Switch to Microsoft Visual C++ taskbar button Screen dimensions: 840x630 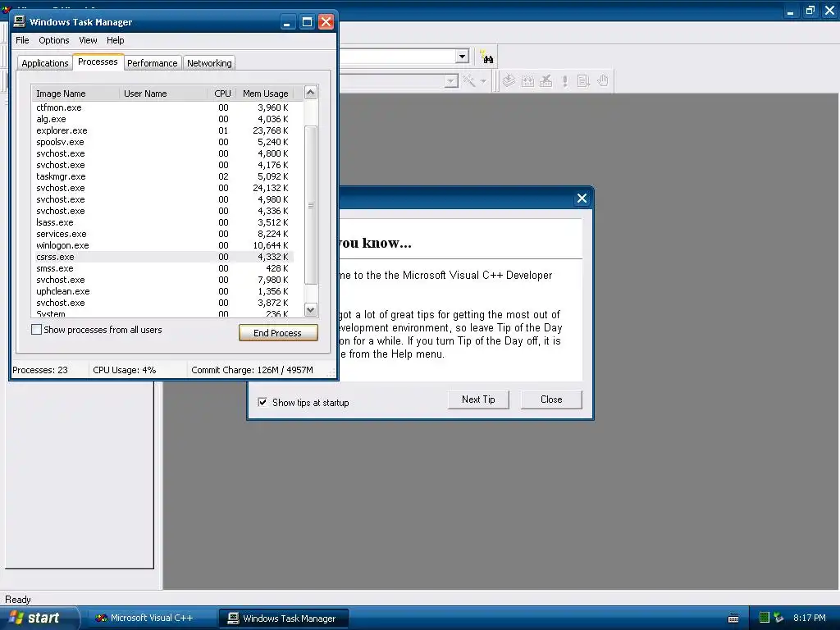click(x=152, y=619)
